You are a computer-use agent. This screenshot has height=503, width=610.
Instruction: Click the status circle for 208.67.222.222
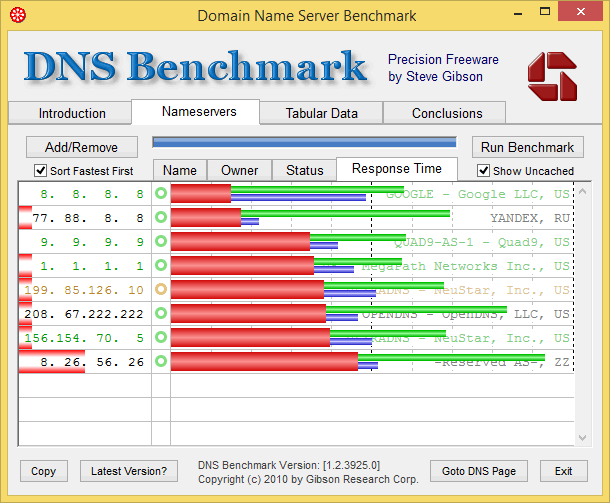[x=160, y=313]
